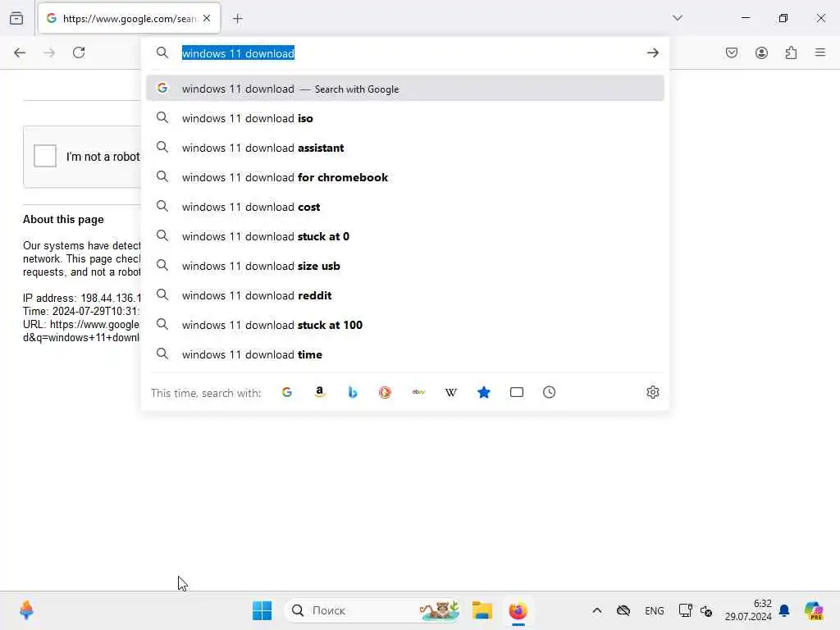The image size is (840, 630).
Task: Choose suggestion 'windows 11 download iso'
Action: pyautogui.click(x=405, y=118)
